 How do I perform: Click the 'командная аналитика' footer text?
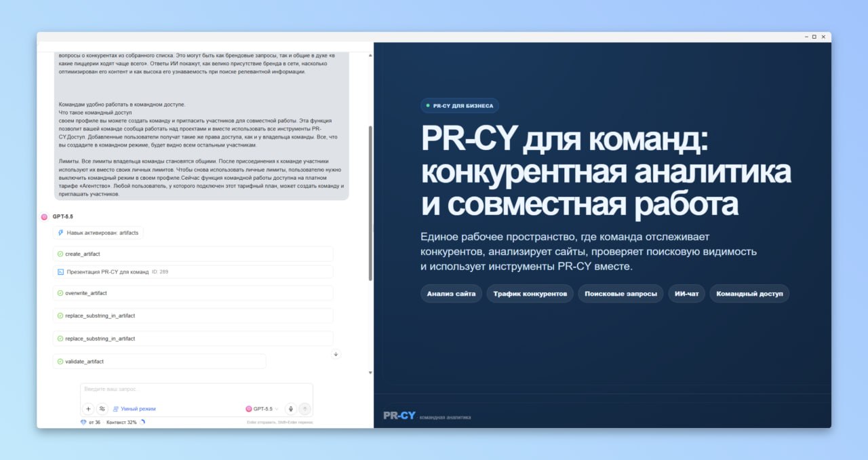point(445,417)
